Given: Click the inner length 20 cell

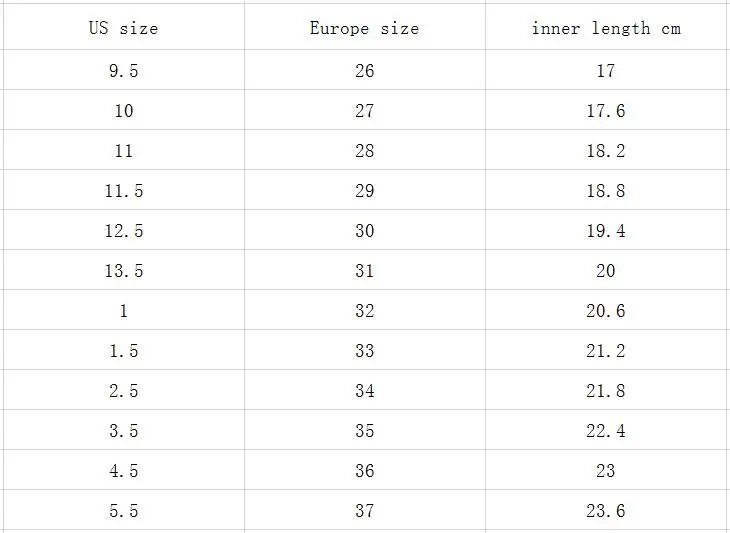Looking at the screenshot, I should click(608, 270).
